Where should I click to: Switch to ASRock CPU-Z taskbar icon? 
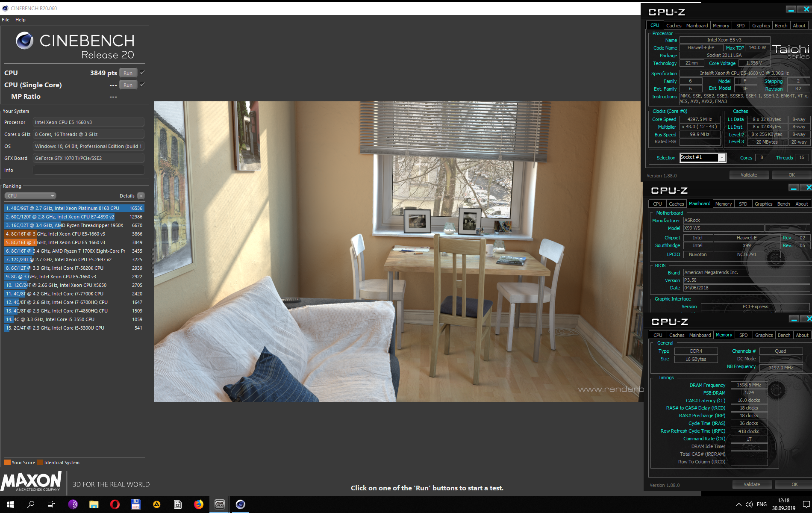point(219,504)
